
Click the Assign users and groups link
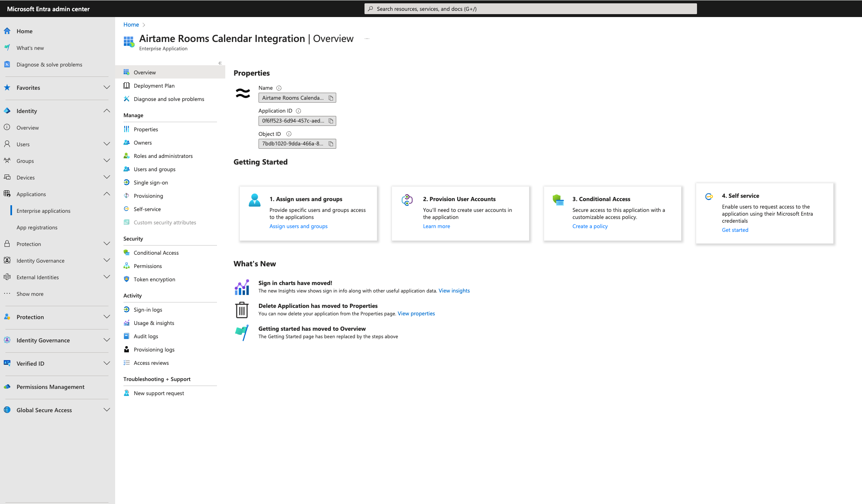click(x=298, y=226)
